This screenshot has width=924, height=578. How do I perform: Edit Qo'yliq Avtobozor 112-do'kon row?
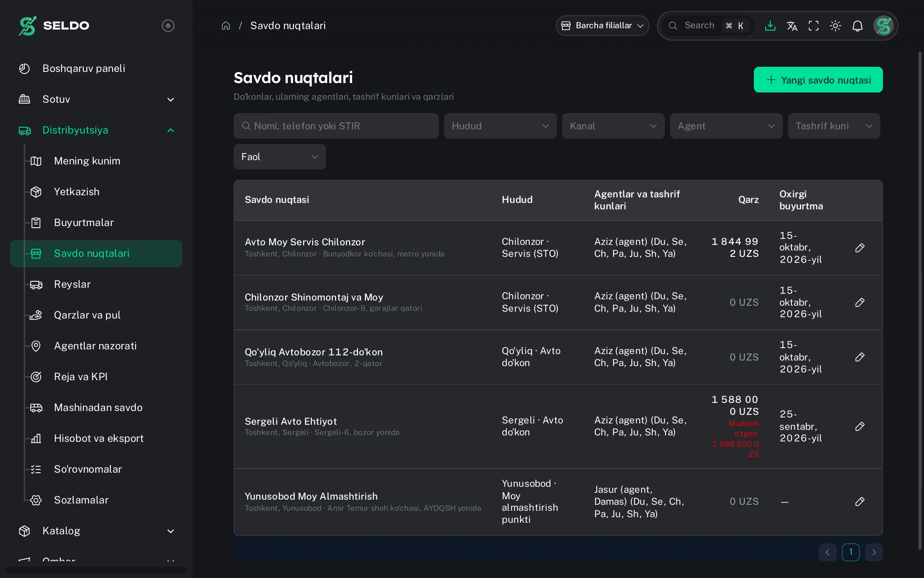click(860, 357)
